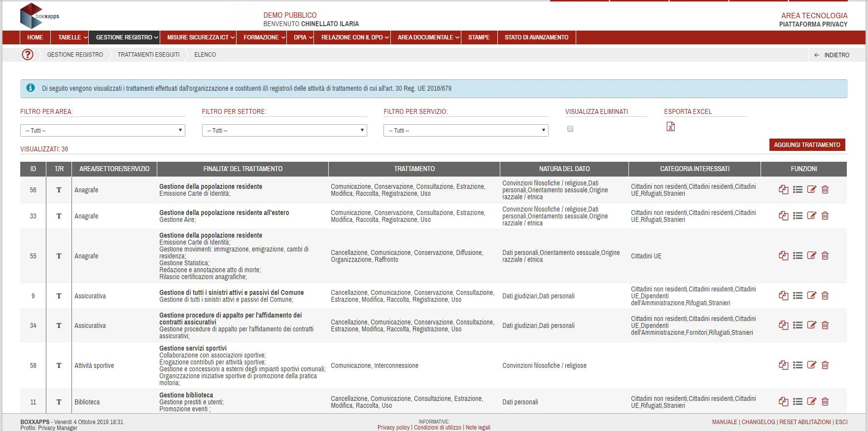The width and height of the screenshot is (868, 431).
Task: Open the Stampe menu item
Action: [479, 37]
